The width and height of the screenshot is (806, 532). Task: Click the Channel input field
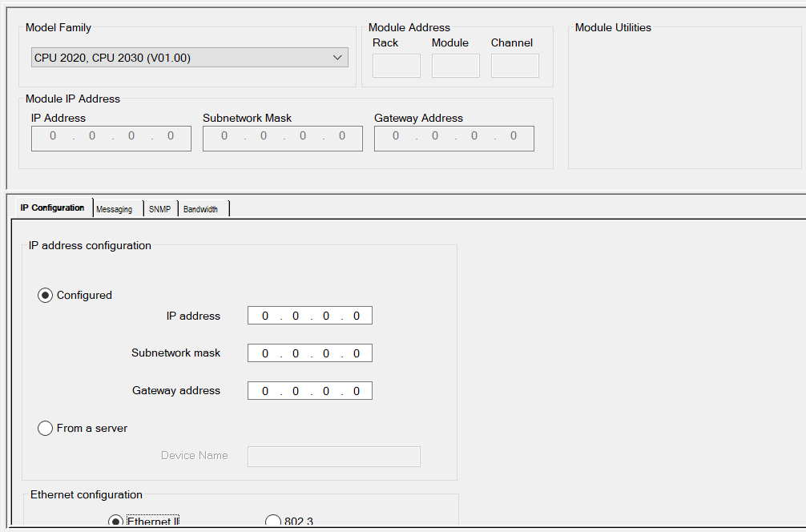pyautogui.click(x=514, y=66)
